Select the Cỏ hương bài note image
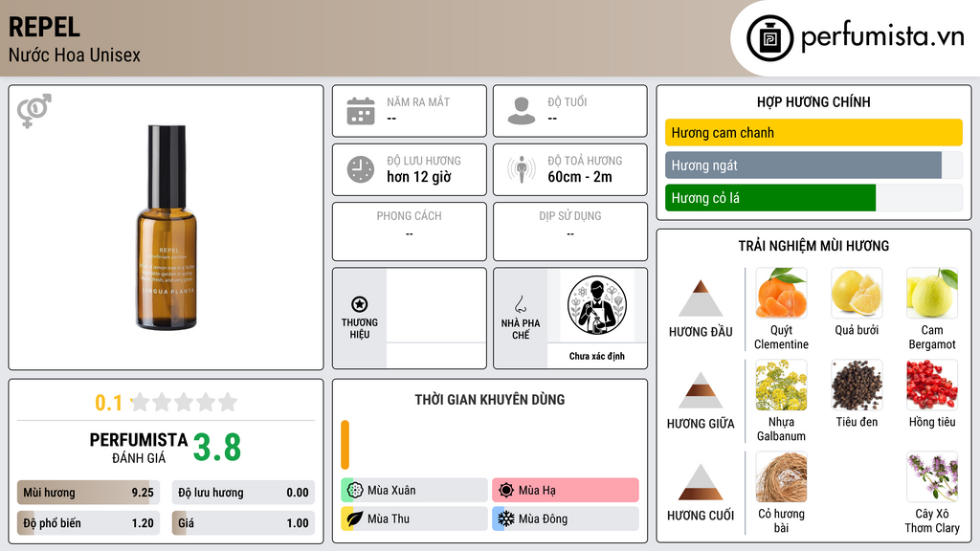The width and height of the screenshot is (980, 551). 781,476
